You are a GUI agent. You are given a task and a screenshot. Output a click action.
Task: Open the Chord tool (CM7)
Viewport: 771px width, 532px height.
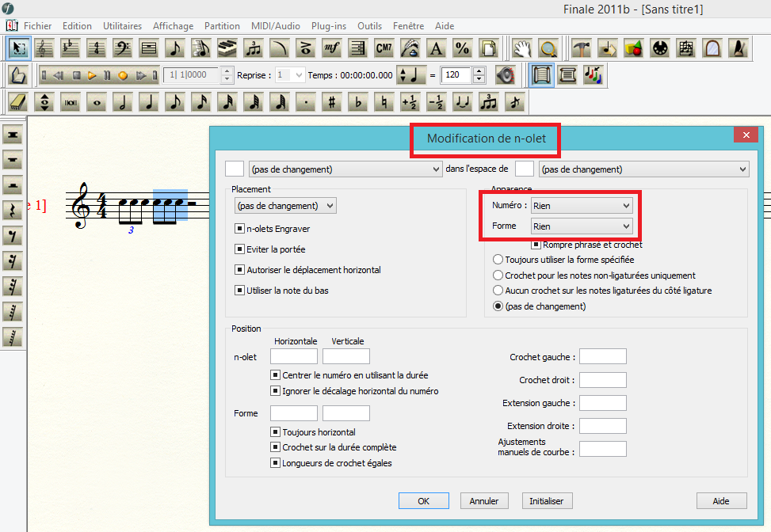[384, 48]
